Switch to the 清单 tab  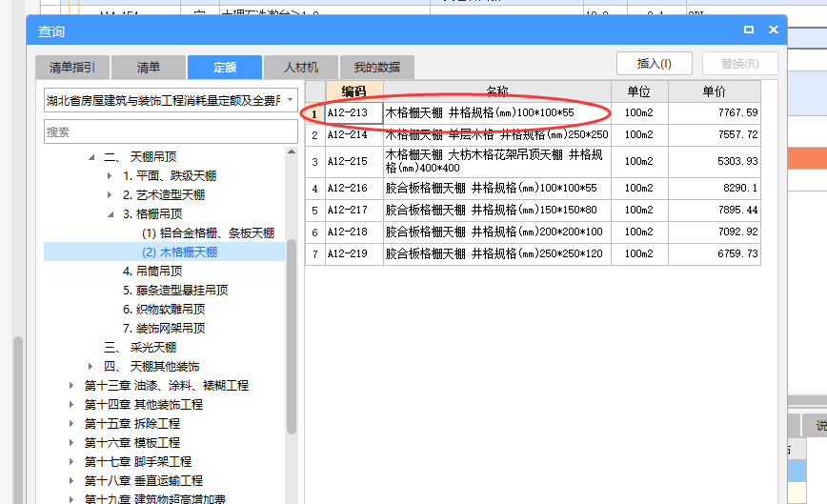tap(149, 67)
